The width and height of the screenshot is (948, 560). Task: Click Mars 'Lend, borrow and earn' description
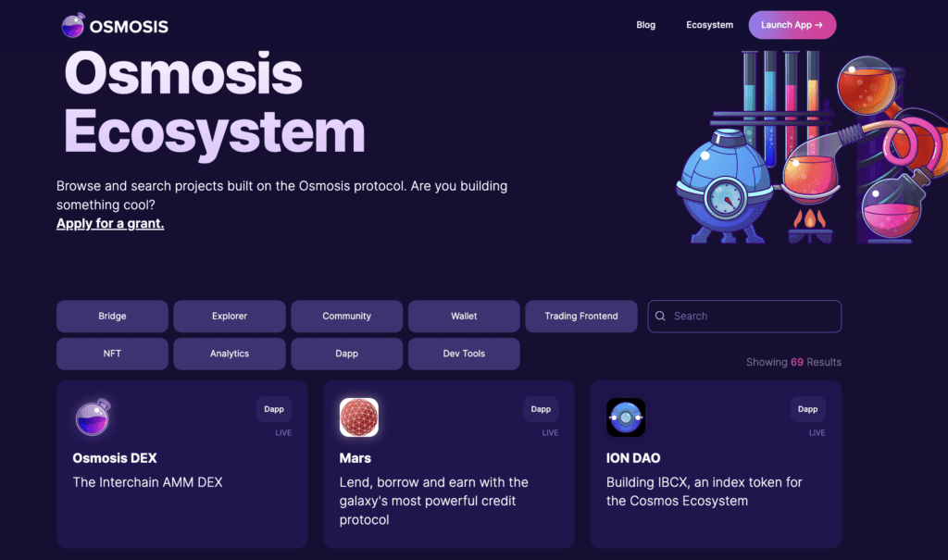click(x=433, y=501)
